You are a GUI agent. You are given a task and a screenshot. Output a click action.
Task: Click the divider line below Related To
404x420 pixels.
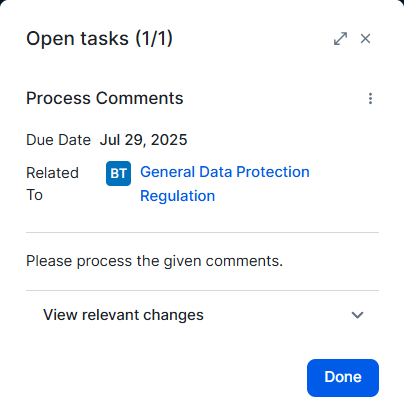click(x=203, y=232)
